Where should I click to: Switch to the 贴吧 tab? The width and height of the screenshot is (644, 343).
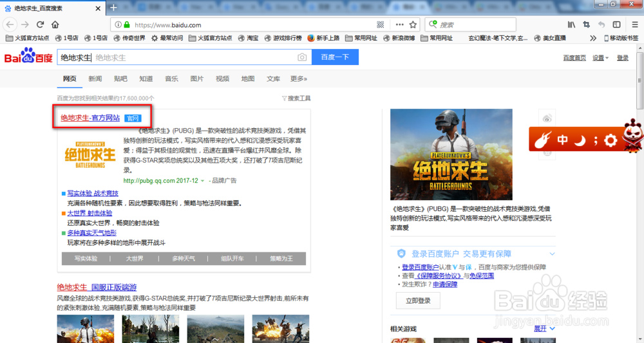pos(120,79)
